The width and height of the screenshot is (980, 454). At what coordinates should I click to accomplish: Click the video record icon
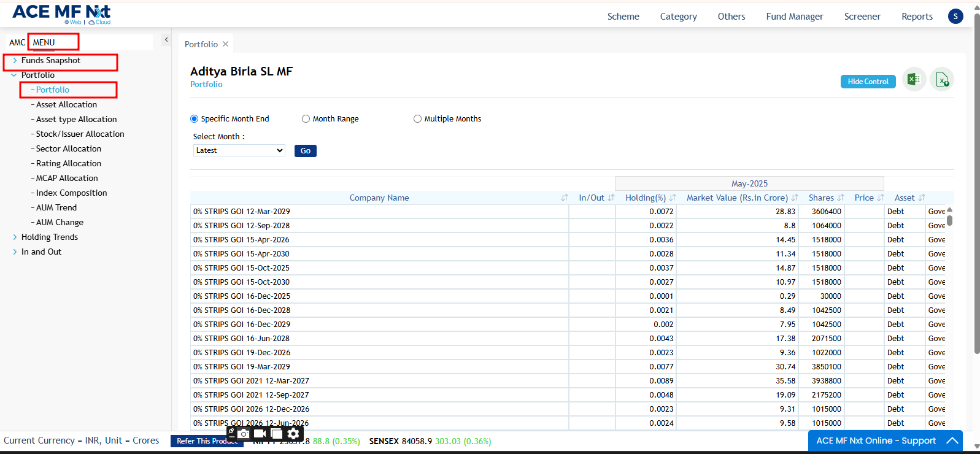coord(260,434)
